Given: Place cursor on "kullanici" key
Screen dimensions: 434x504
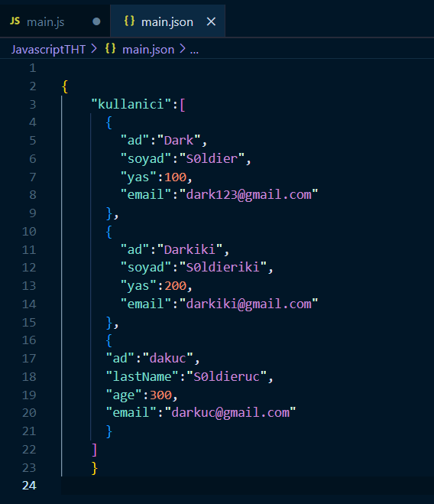Looking at the screenshot, I should click(131, 105).
